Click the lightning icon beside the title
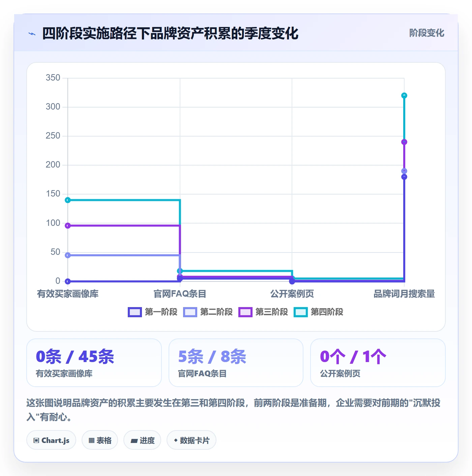 pyautogui.click(x=32, y=34)
